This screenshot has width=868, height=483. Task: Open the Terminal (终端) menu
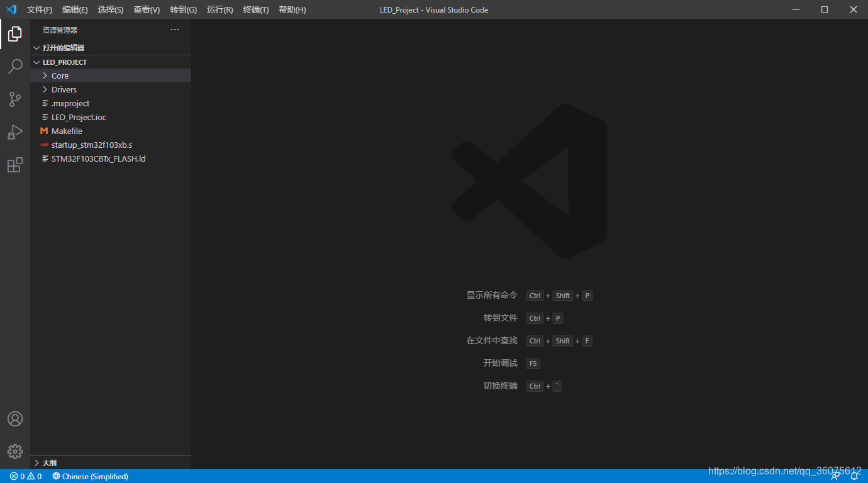pos(256,9)
